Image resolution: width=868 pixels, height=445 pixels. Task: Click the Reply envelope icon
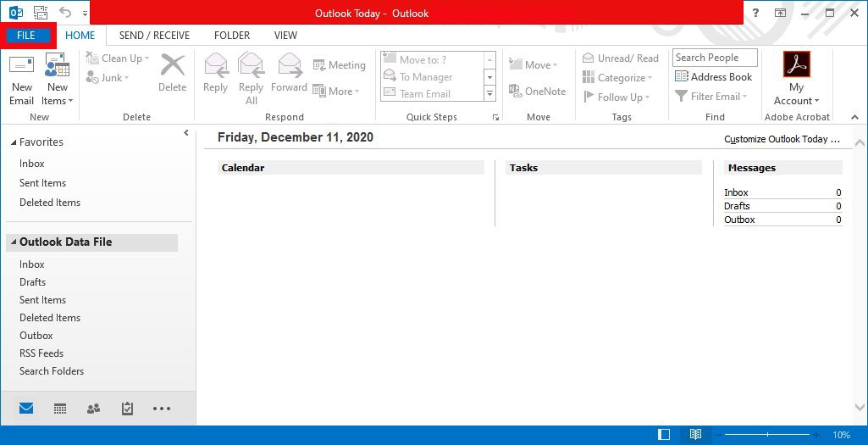point(216,64)
